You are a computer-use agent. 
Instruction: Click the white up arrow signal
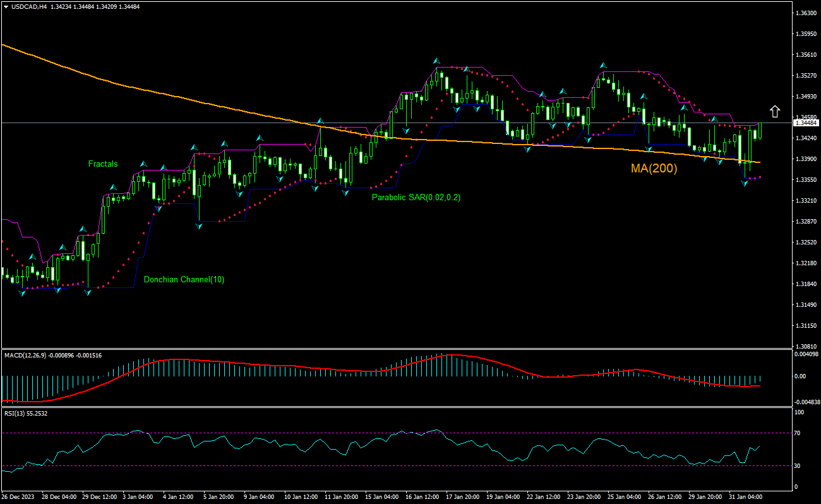775,111
